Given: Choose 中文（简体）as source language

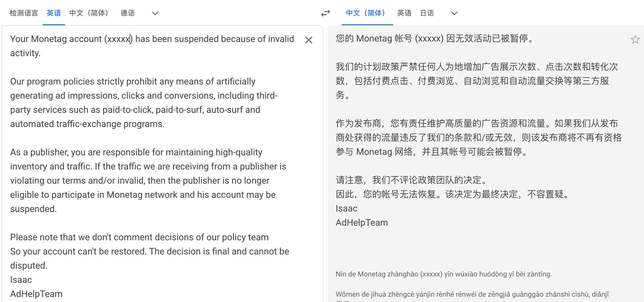Looking at the screenshot, I should coord(89,13).
